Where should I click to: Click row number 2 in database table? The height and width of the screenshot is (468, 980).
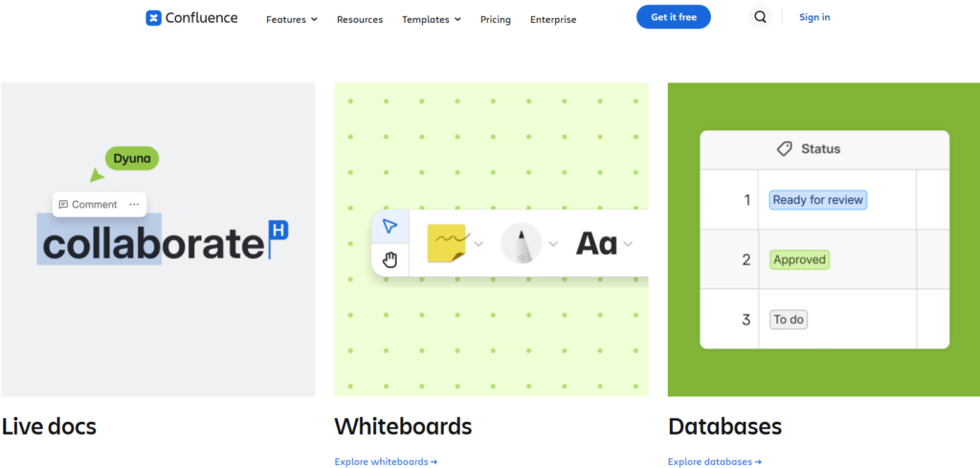(x=746, y=260)
